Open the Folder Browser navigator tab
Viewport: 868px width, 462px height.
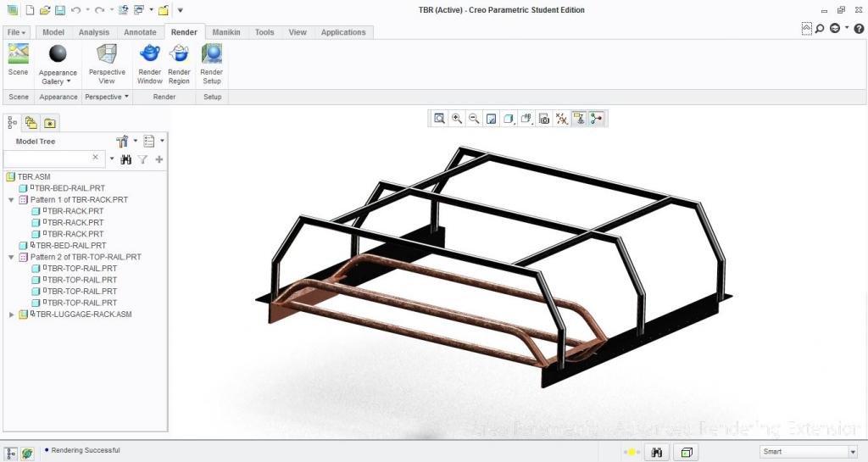[x=31, y=123]
